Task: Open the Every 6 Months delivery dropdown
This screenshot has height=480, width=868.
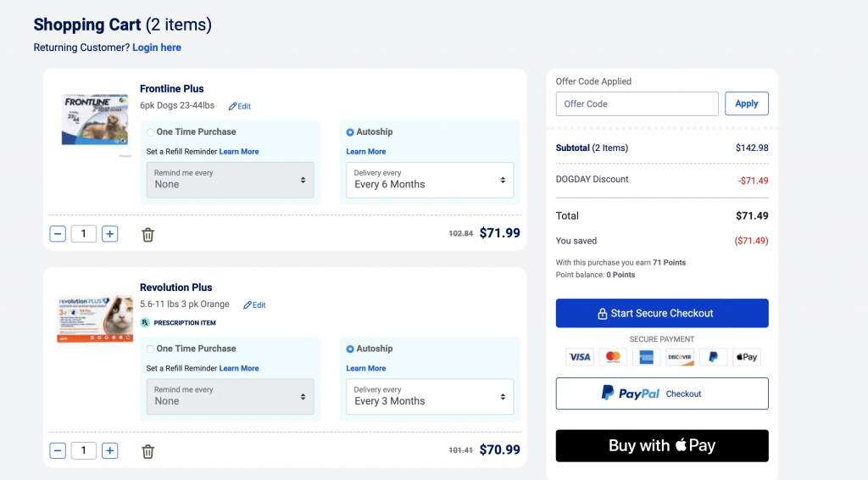Action: [429, 180]
